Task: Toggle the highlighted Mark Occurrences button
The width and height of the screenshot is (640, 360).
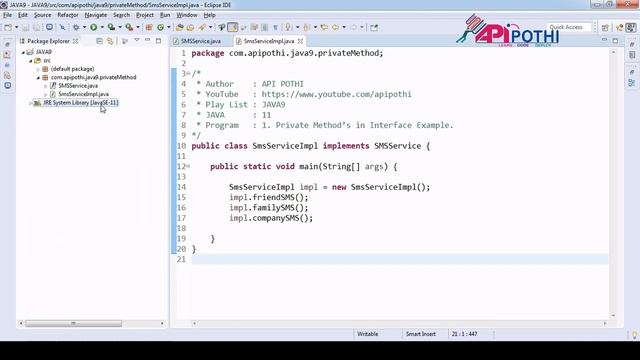Action: point(233,27)
